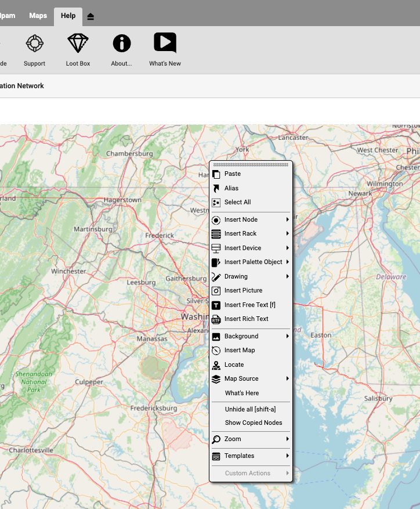Click the About info icon
Image resolution: width=420 pixels, height=509 pixels.
pos(121,44)
